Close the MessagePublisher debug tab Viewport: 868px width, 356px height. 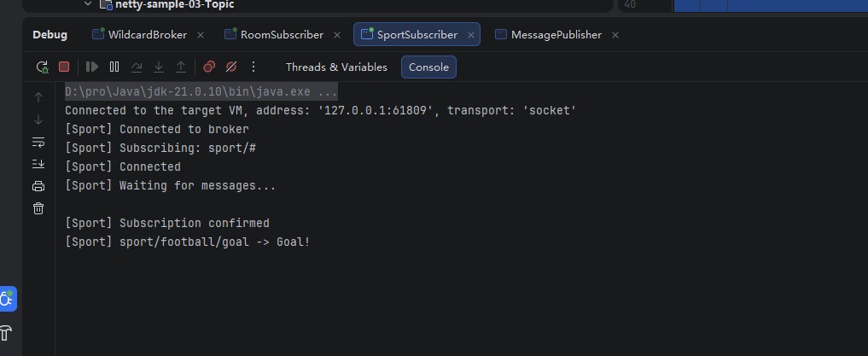(x=615, y=35)
